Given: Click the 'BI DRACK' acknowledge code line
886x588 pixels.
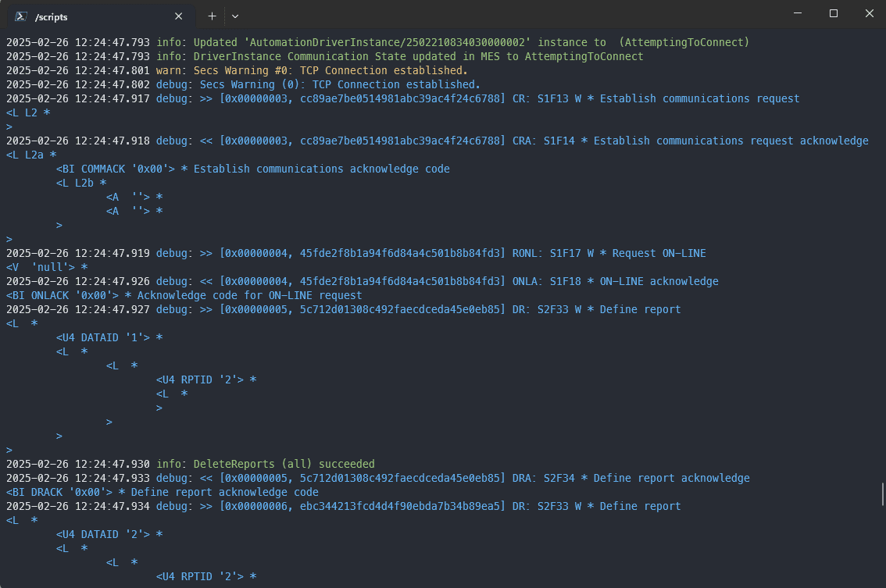Looking at the screenshot, I should [x=162, y=492].
